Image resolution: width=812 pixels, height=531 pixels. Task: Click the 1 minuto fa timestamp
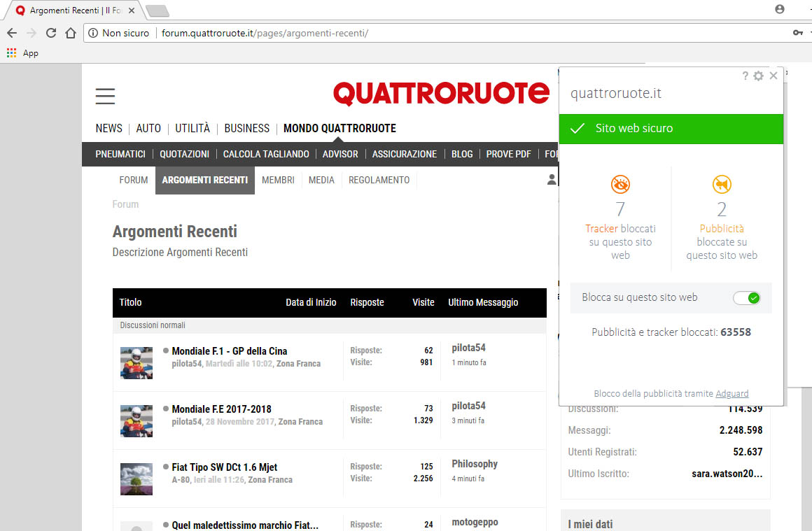pyautogui.click(x=469, y=362)
